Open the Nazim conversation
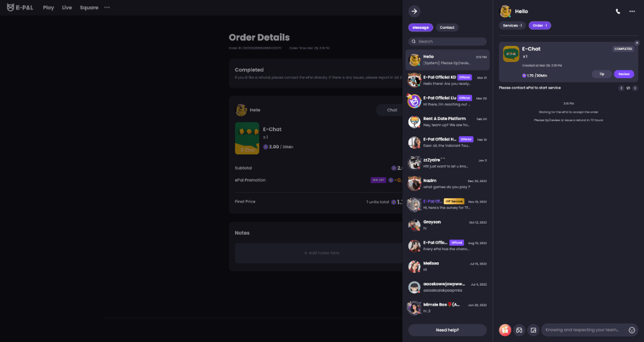644x342 pixels. click(447, 184)
